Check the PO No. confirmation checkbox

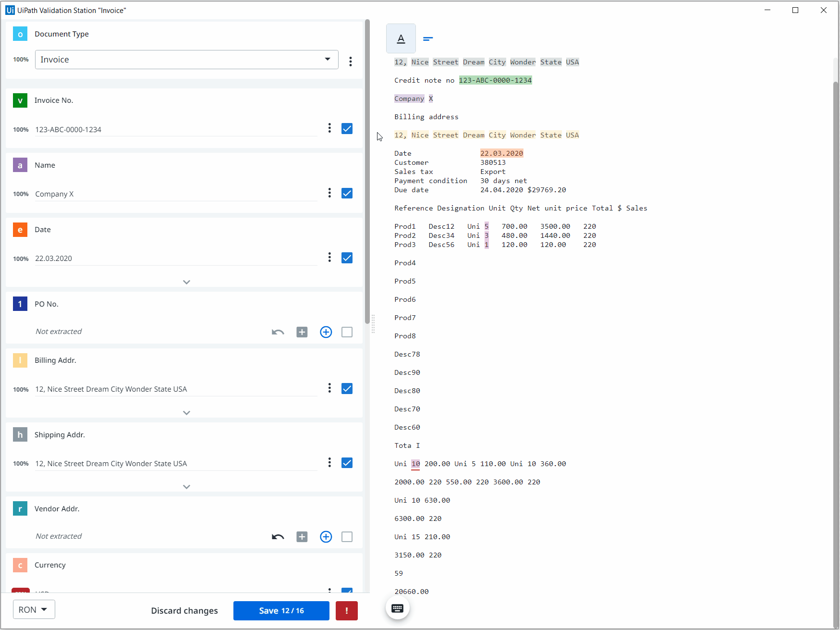[x=347, y=332]
